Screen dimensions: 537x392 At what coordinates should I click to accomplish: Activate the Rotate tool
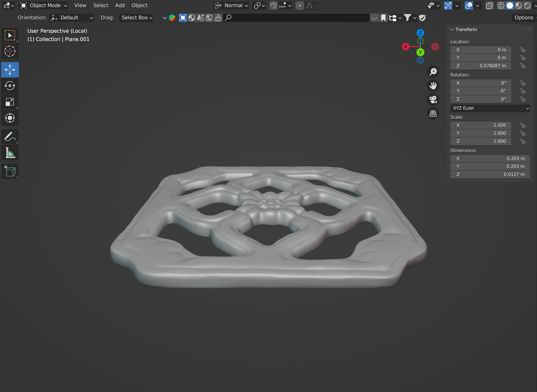10,86
